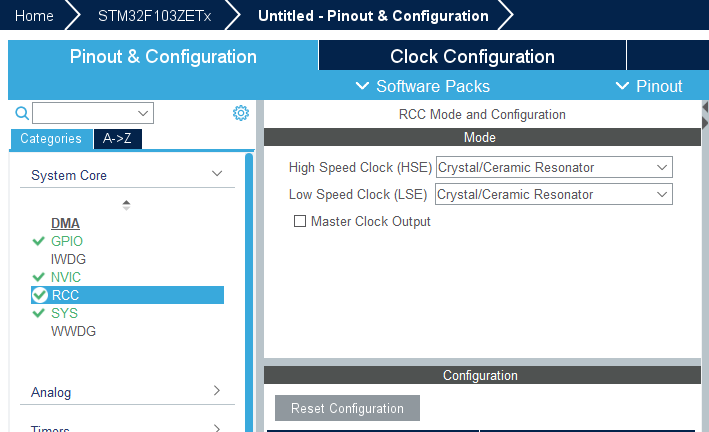This screenshot has height=432, width=709.
Task: Select NVIC in System Core list
Action: click(x=66, y=277)
